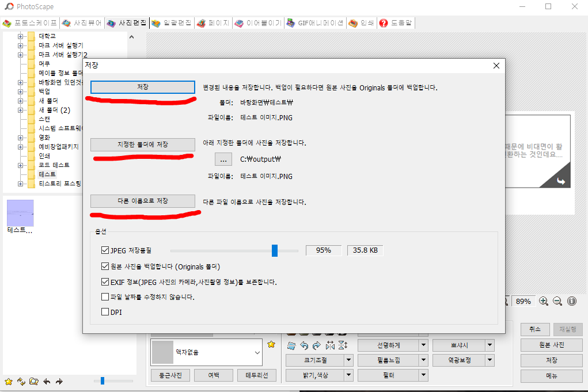Select the 사진편집 tab

pos(127,23)
